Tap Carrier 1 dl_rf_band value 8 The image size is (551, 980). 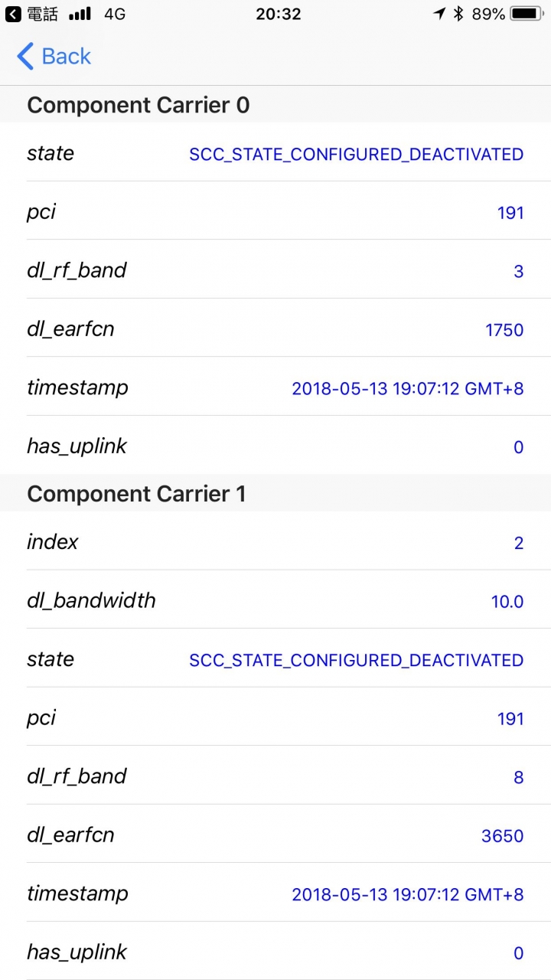pos(518,777)
